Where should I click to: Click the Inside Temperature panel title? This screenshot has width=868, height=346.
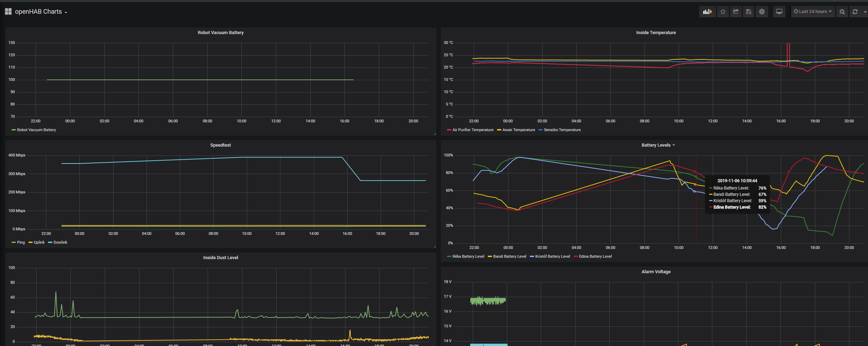[x=656, y=32]
